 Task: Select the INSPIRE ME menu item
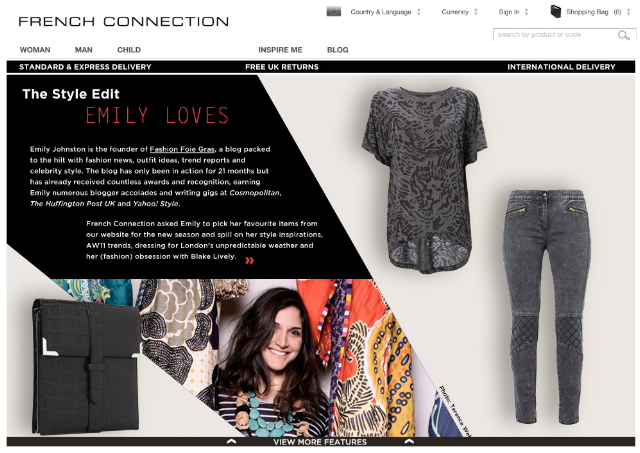click(280, 50)
